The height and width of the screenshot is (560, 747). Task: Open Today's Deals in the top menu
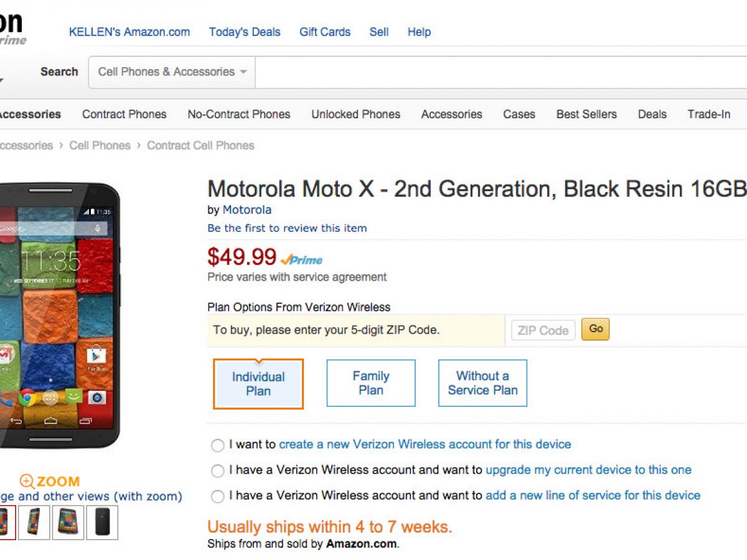245,32
